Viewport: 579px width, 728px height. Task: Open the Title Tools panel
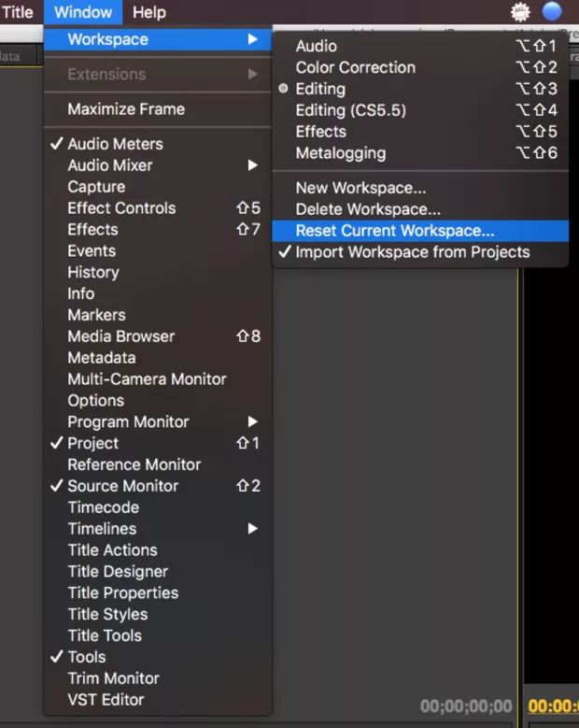click(158, 635)
